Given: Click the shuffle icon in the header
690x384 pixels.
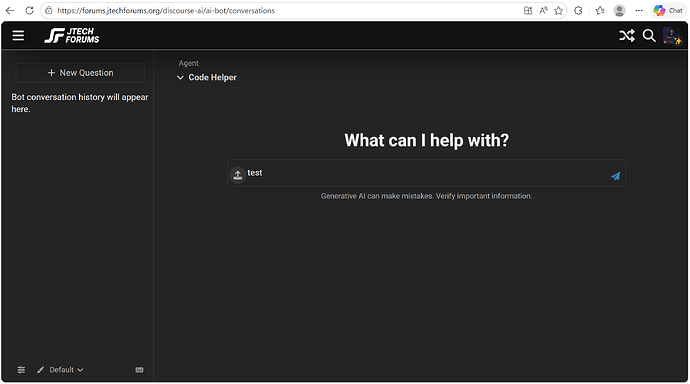Looking at the screenshot, I should click(x=627, y=36).
